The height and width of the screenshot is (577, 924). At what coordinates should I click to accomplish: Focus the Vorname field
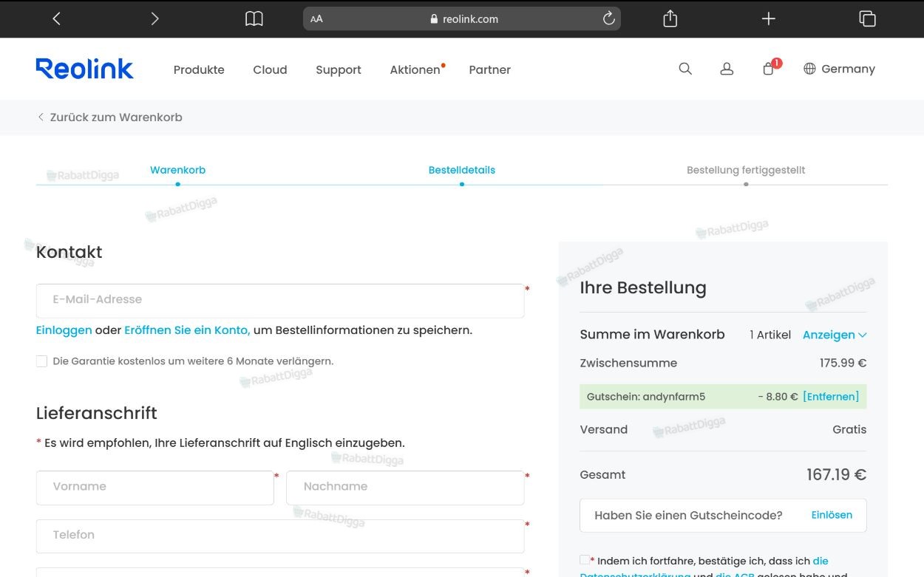[155, 488]
